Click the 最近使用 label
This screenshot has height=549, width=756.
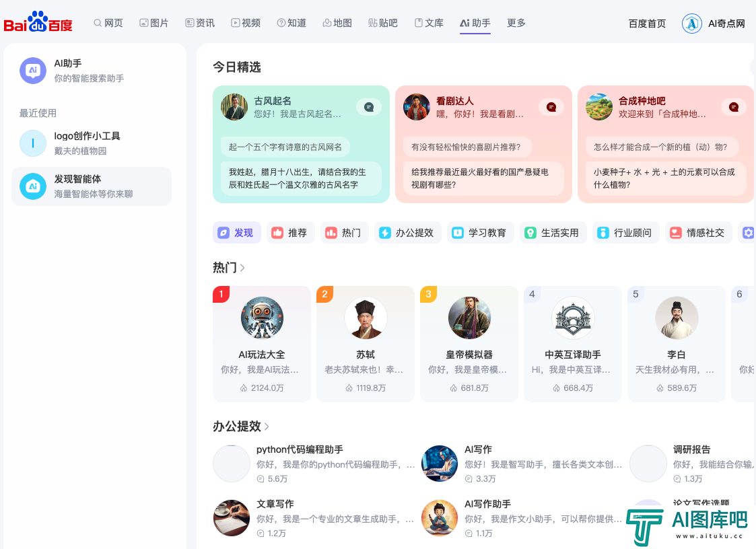(x=38, y=113)
